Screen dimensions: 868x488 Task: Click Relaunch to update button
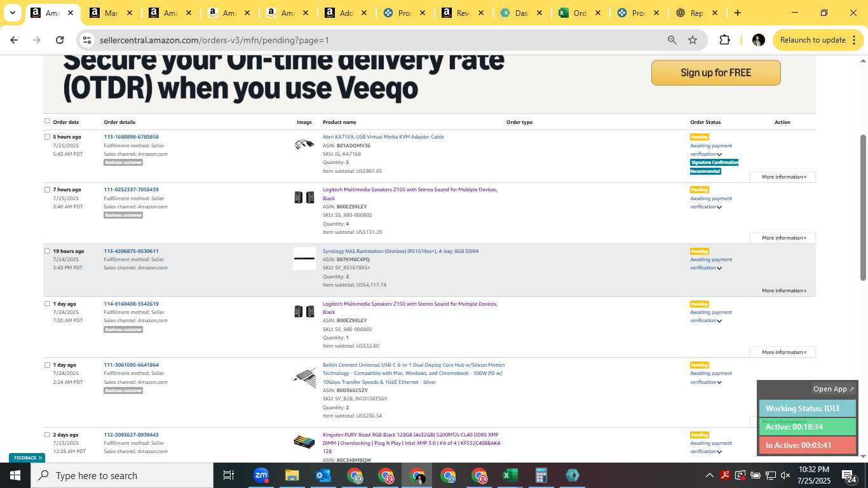[x=812, y=40]
